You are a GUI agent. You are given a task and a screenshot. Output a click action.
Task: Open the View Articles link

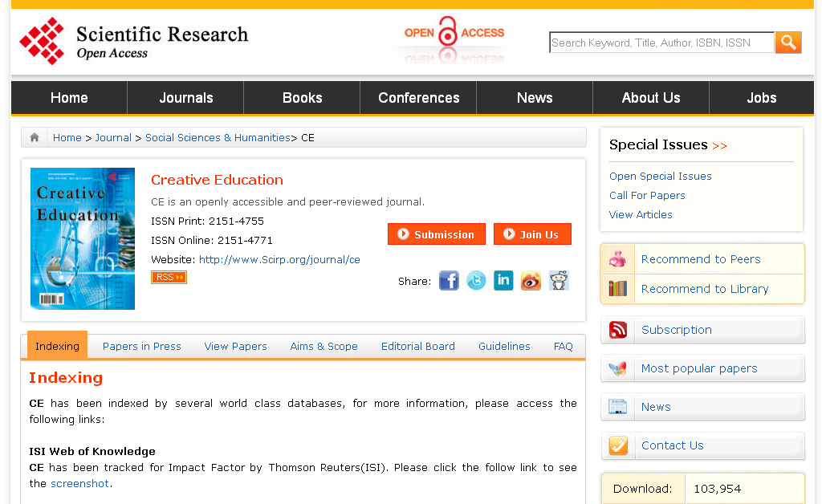coord(641,215)
